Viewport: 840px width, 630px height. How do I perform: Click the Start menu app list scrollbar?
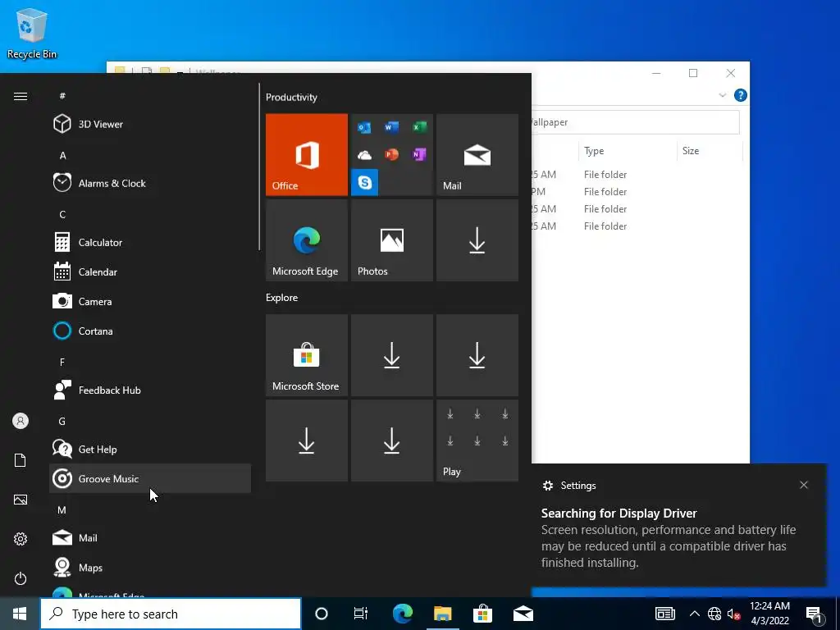tap(259, 167)
